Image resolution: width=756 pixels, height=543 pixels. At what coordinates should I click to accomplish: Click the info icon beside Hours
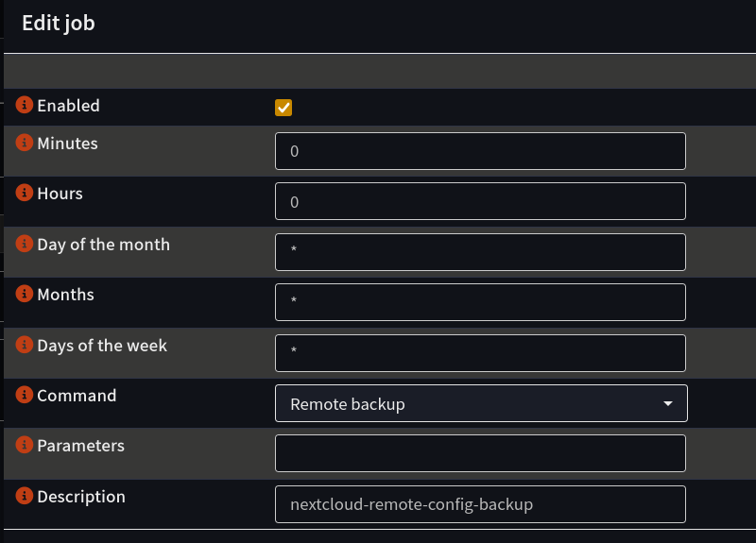pyautogui.click(x=25, y=193)
